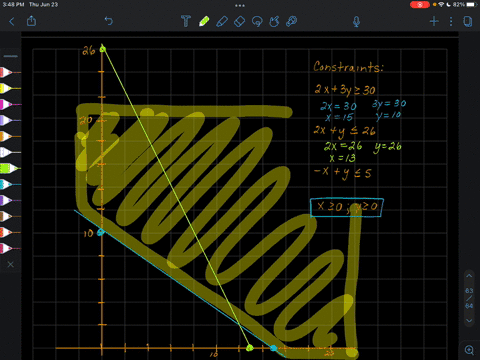Tap the blue point at y-intercept 10

pos(100,232)
